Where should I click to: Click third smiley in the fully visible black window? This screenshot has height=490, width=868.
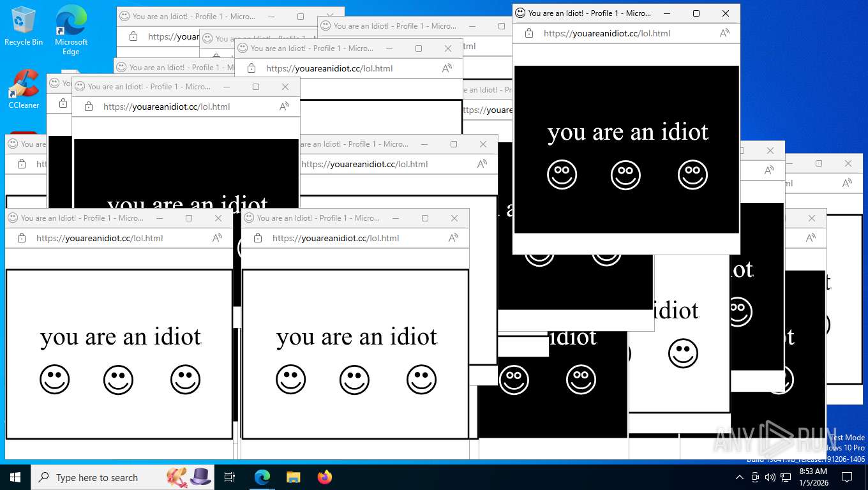(692, 175)
